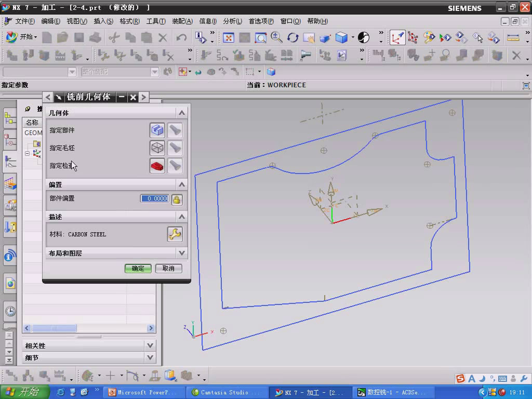The height and width of the screenshot is (399, 532).
Task: Open the operation navigator sidebar tab
Action: point(10,162)
